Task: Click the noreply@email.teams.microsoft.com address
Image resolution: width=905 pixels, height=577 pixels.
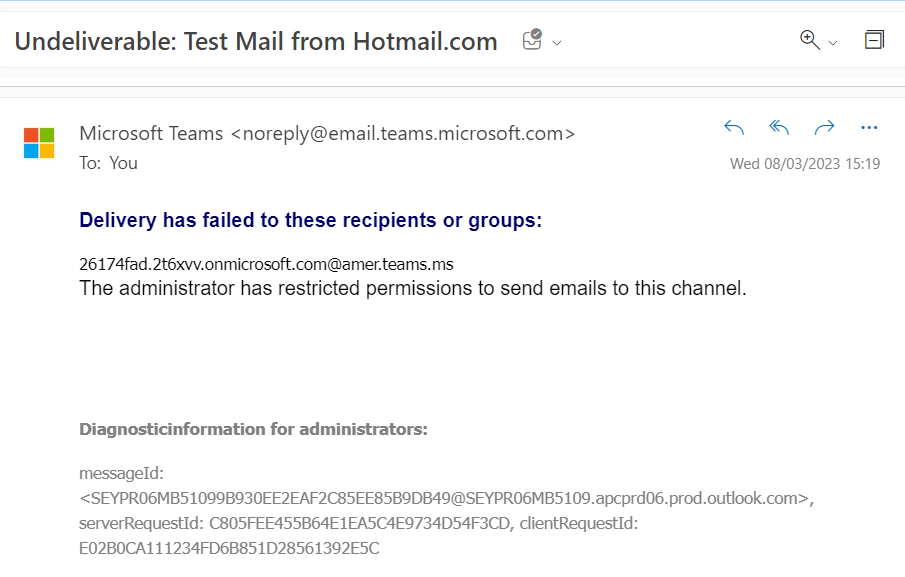Action: [x=403, y=133]
